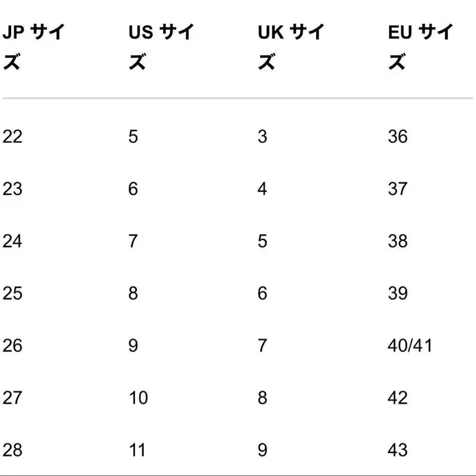Select JP size 26 cell
This screenshot has height=476, width=476.
[x=13, y=346]
